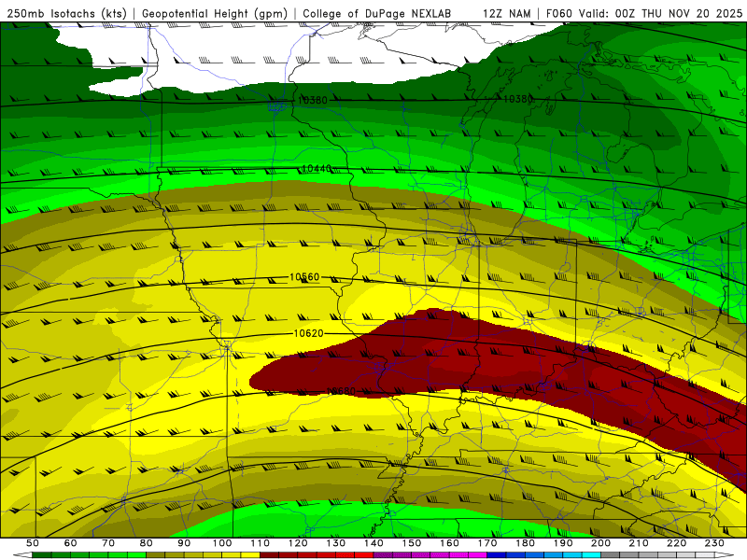The width and height of the screenshot is (747, 560).
Task: Click the '160' value on color scale
Action: (x=449, y=543)
